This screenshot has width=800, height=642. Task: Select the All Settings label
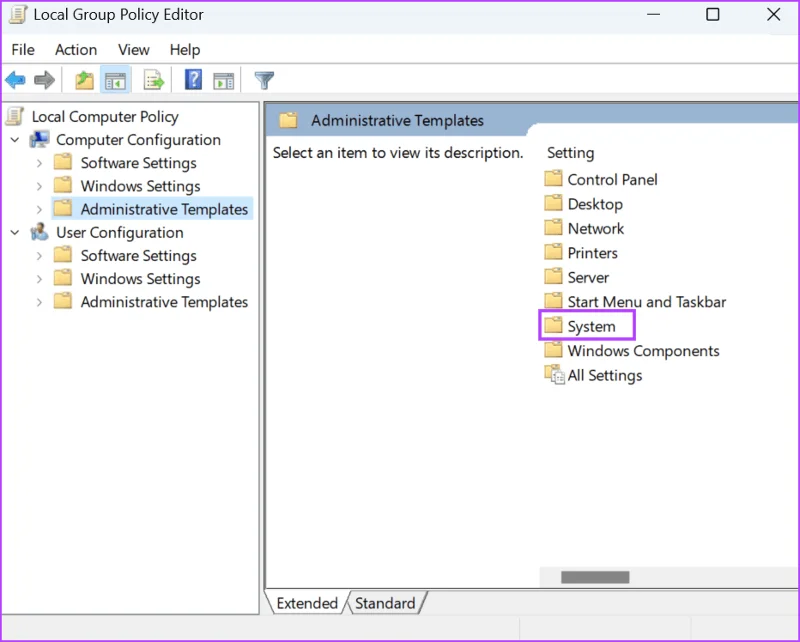pos(605,375)
